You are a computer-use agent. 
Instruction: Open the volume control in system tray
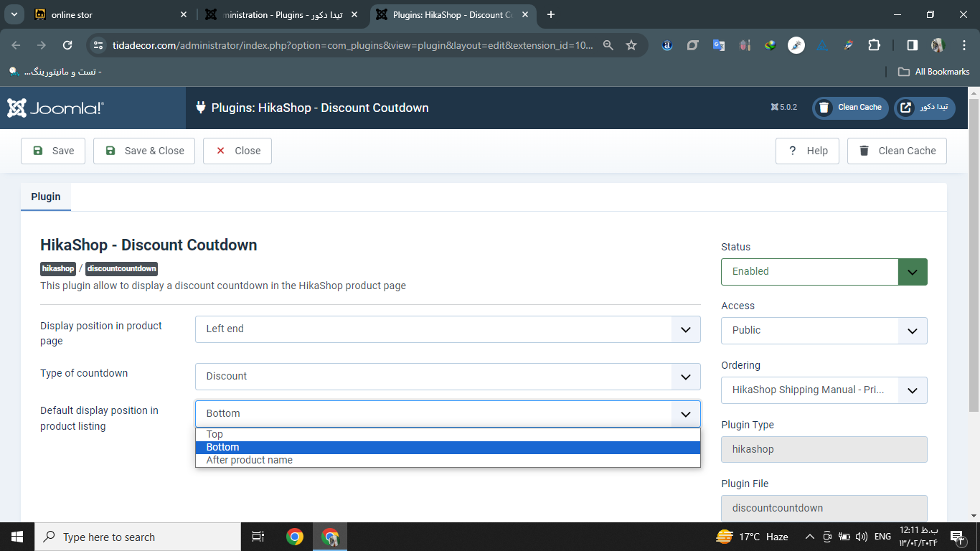(x=862, y=537)
